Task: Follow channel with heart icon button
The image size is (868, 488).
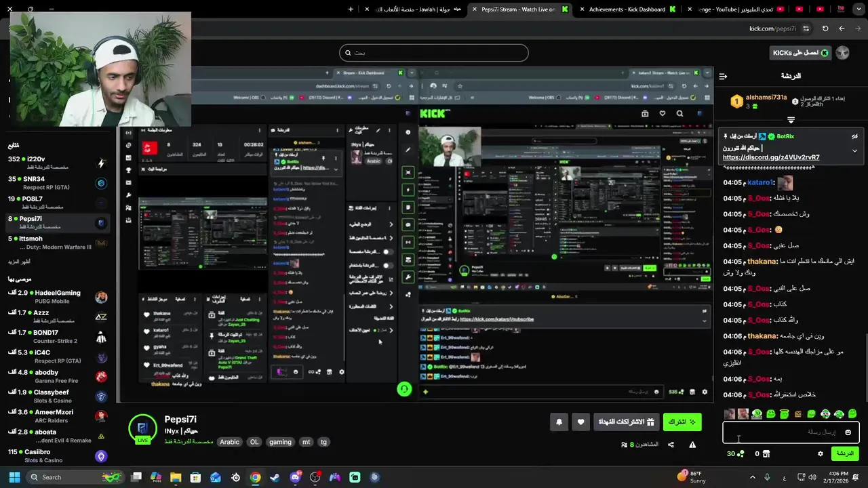Action: [580, 422]
